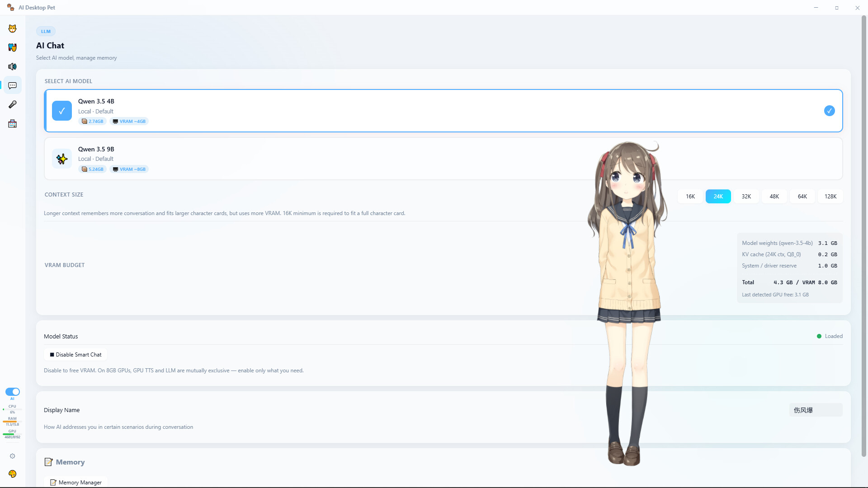Open settings via the gear icon
Screen dimensions: 868x488
12,456
